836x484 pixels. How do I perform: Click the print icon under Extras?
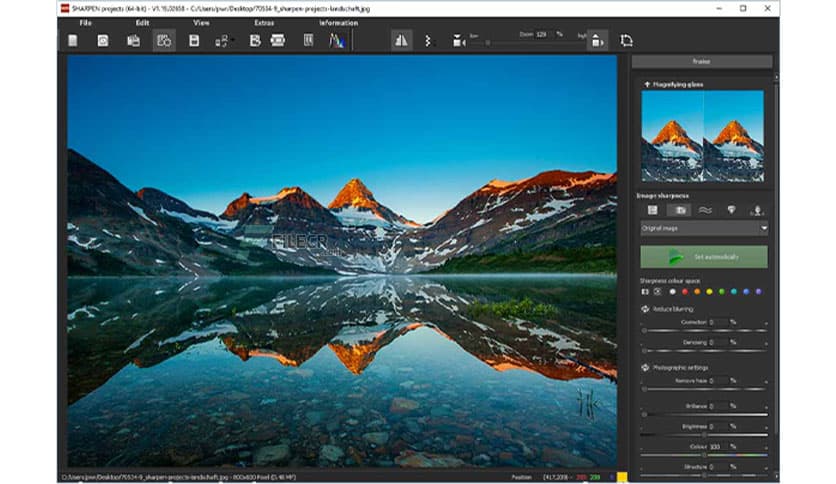[278, 41]
